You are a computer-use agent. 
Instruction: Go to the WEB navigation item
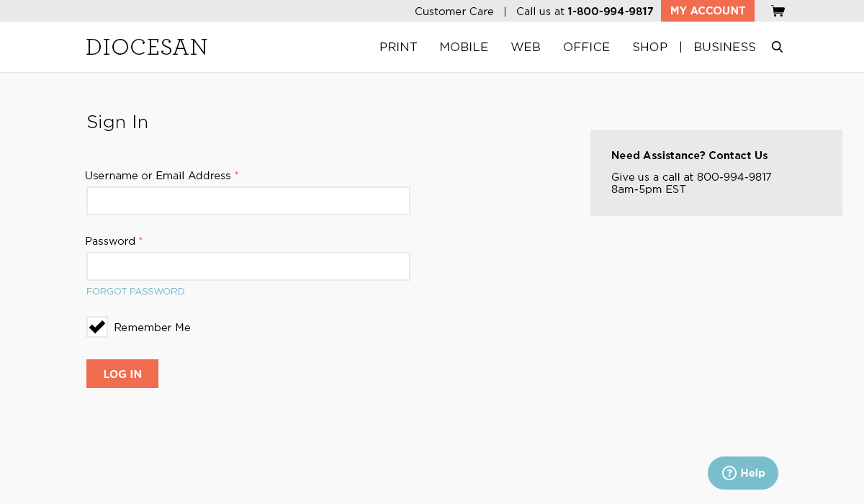pyautogui.click(x=526, y=47)
